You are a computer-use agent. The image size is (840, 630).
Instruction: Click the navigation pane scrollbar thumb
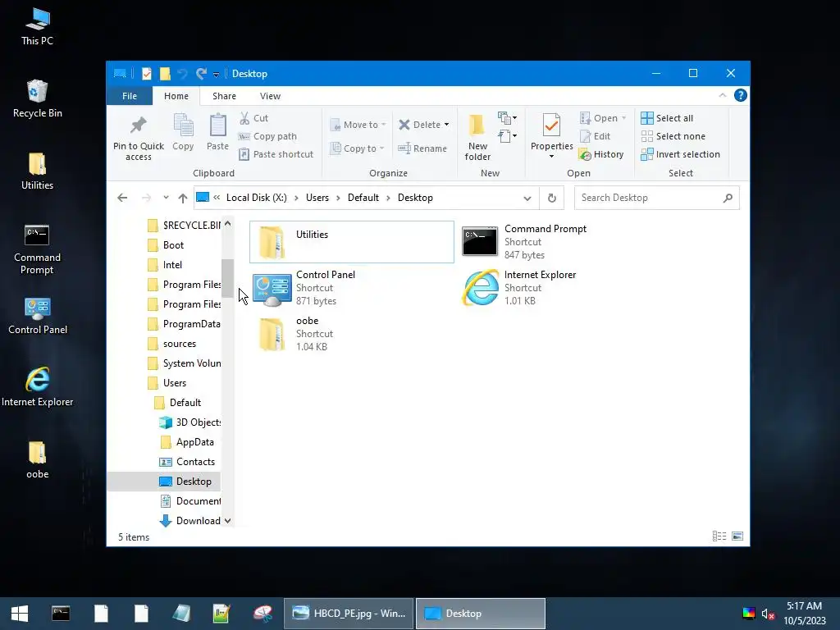pyautogui.click(x=227, y=278)
